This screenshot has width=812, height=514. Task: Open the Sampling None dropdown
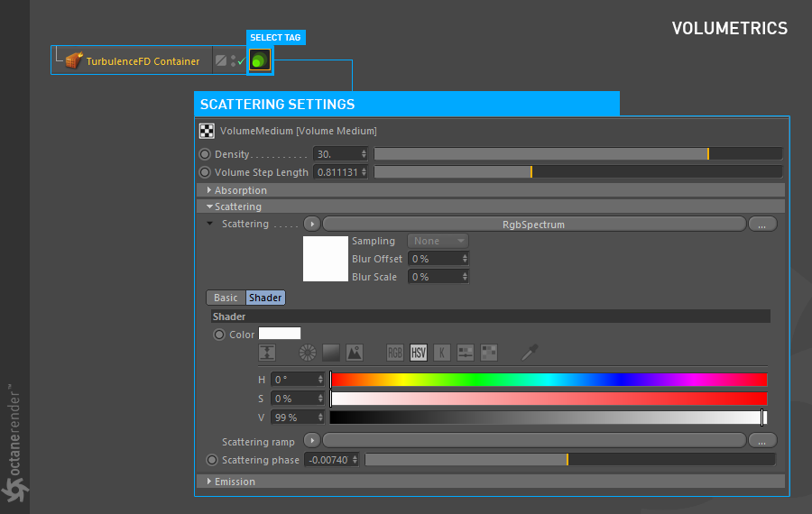pyautogui.click(x=438, y=241)
